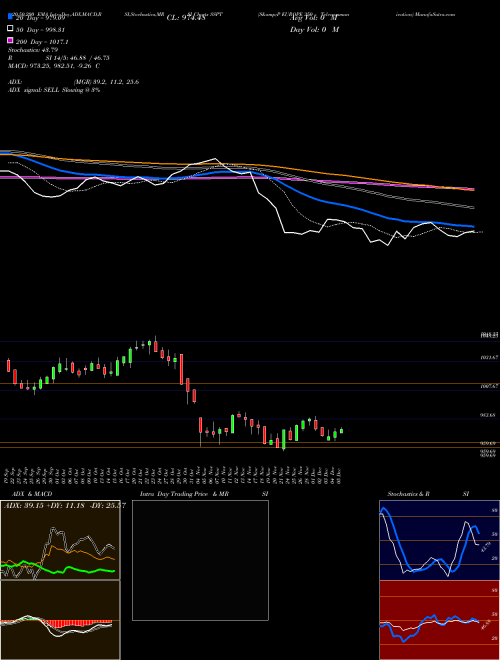Image resolution: width=500 pixels, height=660 pixels.
Task: Click the 1007.67 price axis label
Action: (489, 386)
